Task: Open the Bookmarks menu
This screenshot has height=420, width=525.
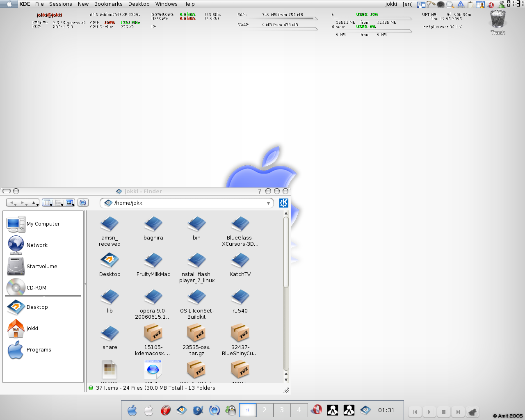Action: 108,4
